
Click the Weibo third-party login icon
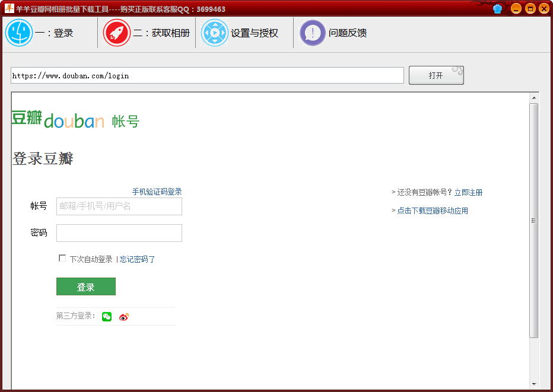coord(124,317)
